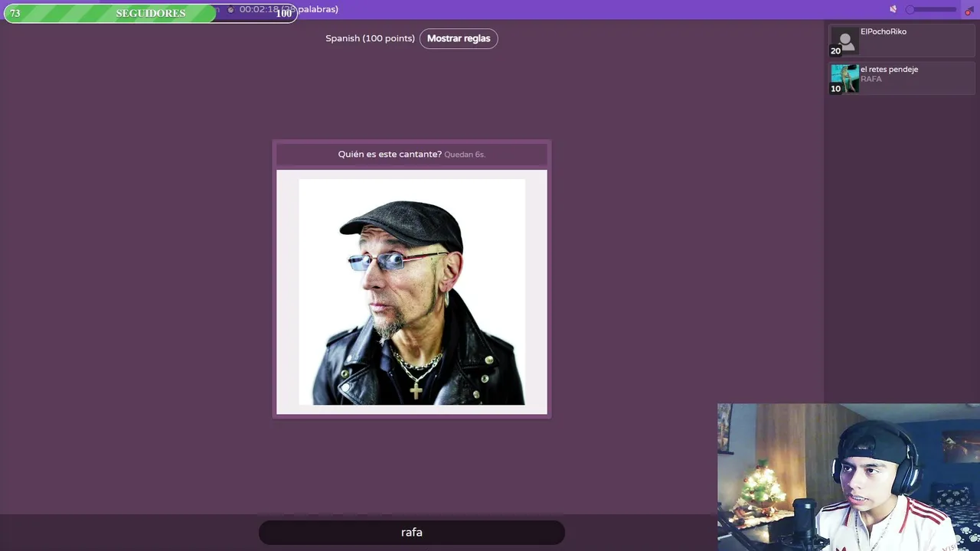Click the Quedan 6s countdown text
Screen dimensions: 980x551
pyautogui.click(x=465, y=155)
